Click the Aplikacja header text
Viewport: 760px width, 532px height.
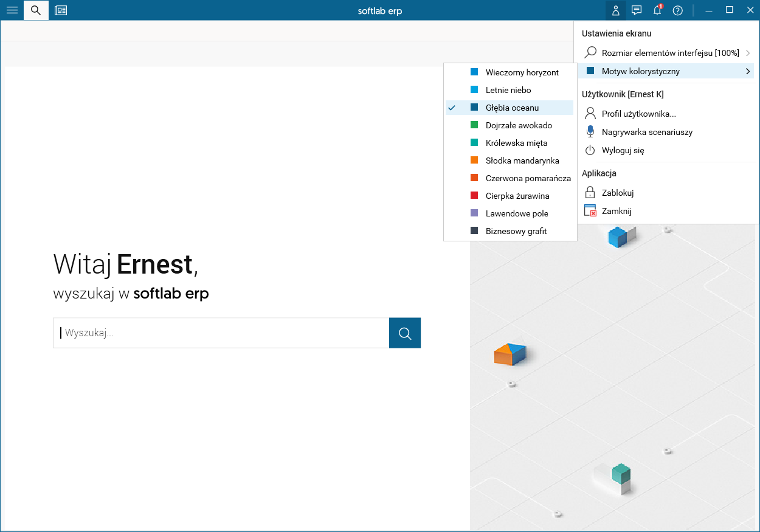[599, 173]
